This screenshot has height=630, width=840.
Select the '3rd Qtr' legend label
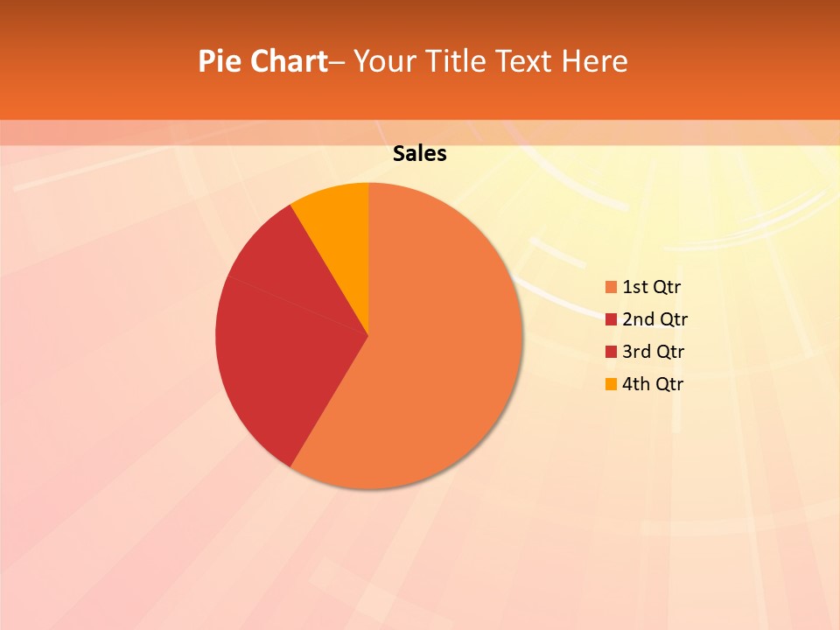(x=653, y=352)
